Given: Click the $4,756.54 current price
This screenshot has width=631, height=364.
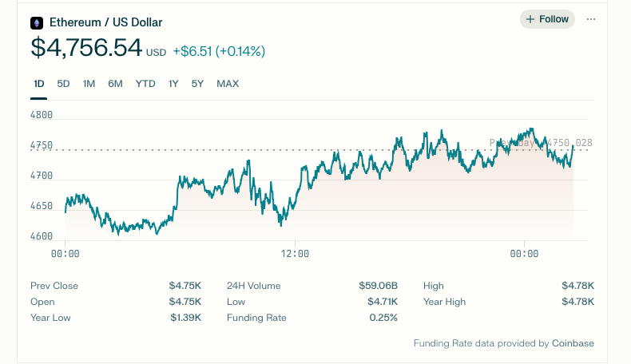Looking at the screenshot, I should coord(86,48).
